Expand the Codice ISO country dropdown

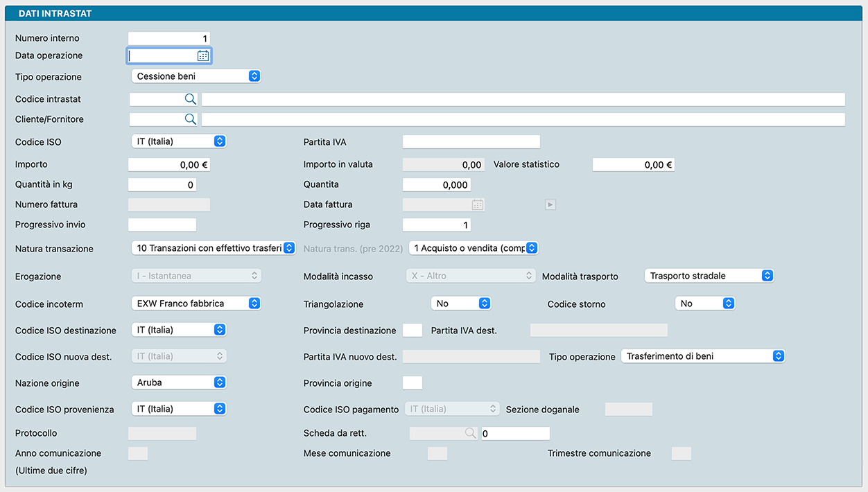(179, 141)
